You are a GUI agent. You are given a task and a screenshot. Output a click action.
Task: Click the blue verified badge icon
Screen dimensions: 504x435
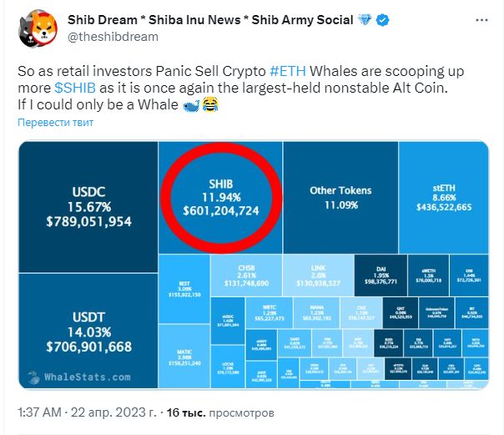click(x=382, y=20)
